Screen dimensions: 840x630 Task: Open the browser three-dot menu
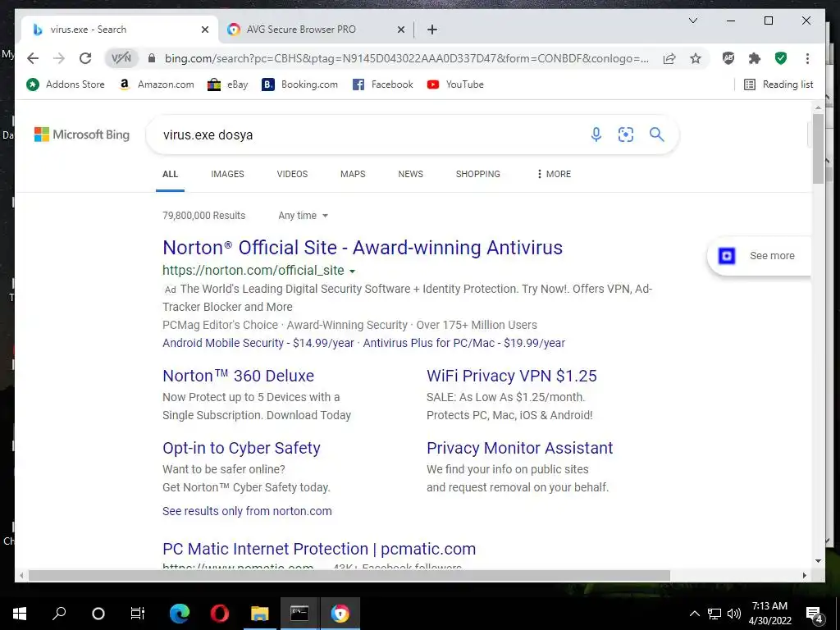807,58
